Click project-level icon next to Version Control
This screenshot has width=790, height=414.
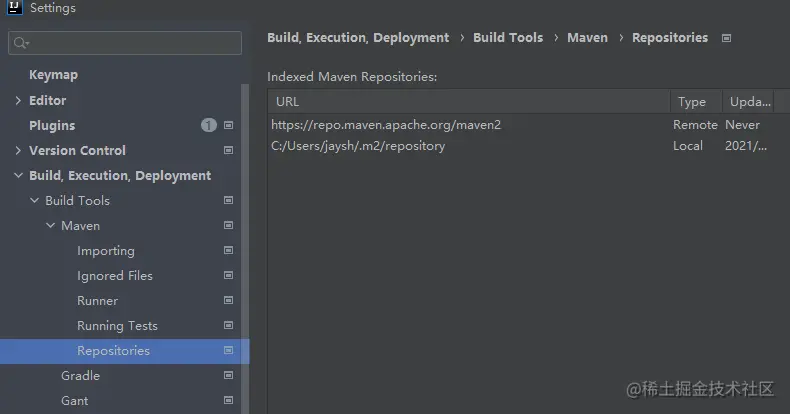(228, 150)
